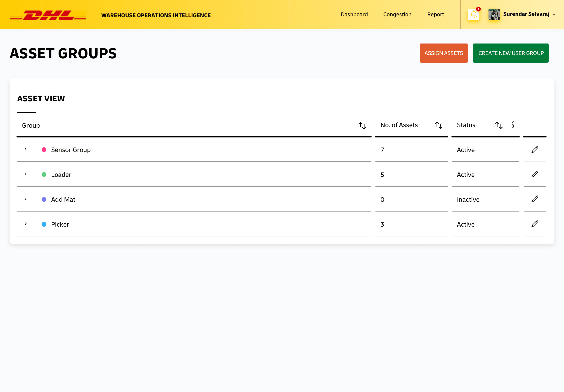This screenshot has height=392, width=564.
Task: Click Create New User Group
Action: (511, 53)
